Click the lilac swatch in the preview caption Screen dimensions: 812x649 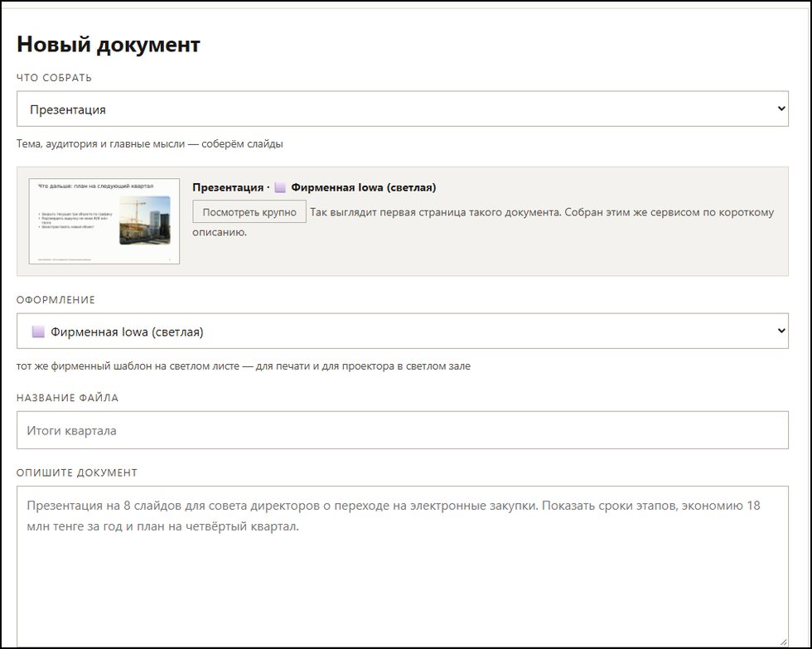[x=280, y=187]
